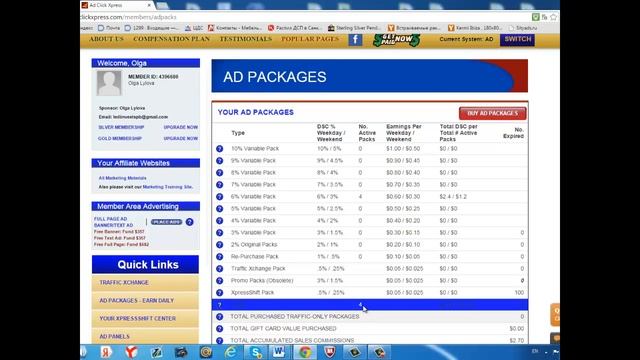Click the Buy Ad Packages button
Screen dimensions: 640x360
492,113
